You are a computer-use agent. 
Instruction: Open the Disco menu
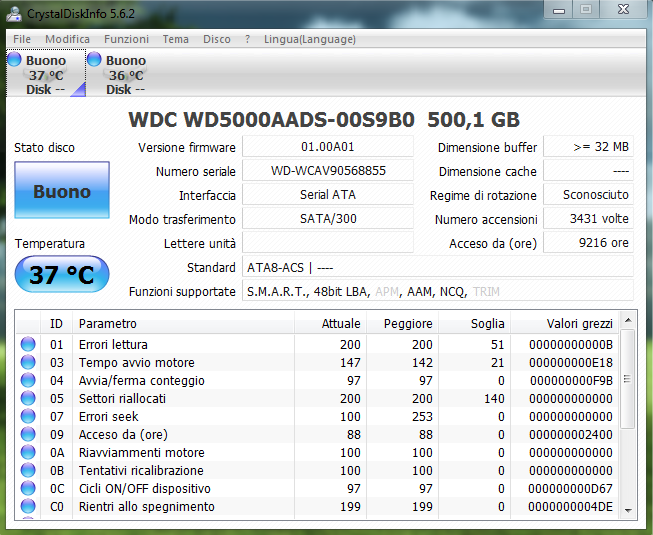217,39
